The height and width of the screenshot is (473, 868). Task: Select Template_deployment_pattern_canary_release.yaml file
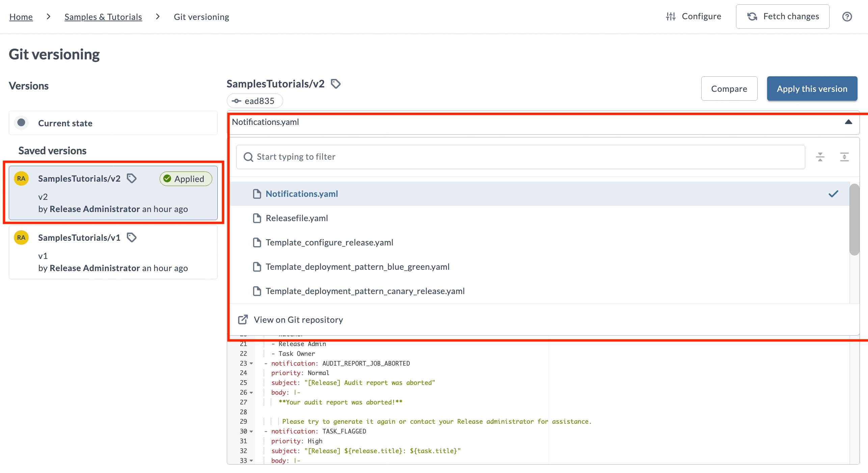[365, 291]
